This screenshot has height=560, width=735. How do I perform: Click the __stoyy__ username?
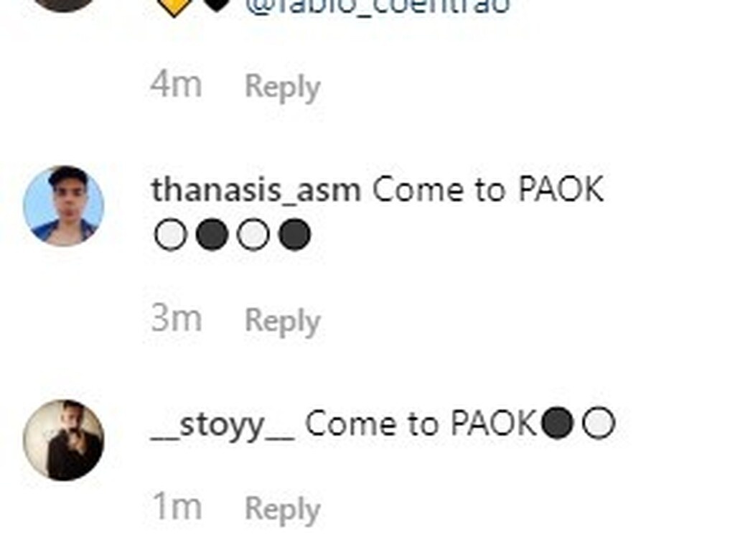click(223, 426)
